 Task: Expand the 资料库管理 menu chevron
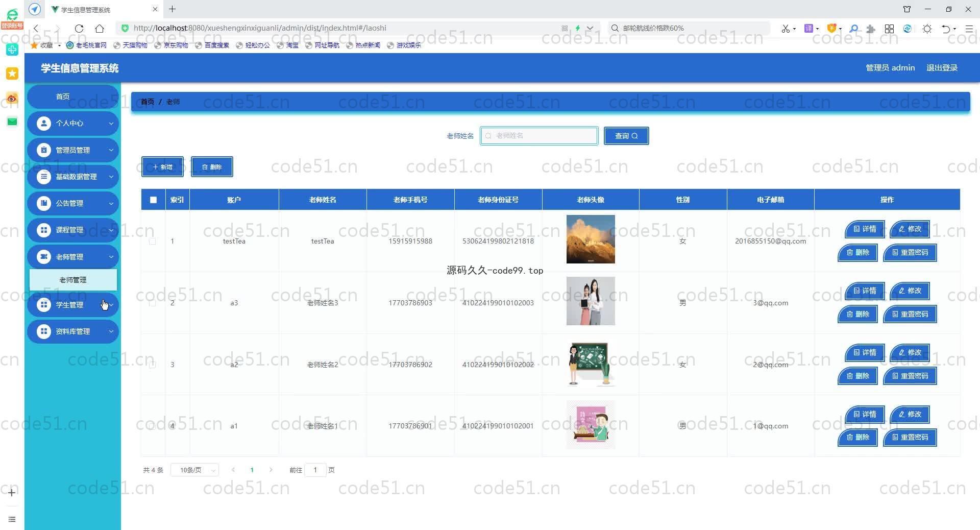pyautogui.click(x=111, y=331)
